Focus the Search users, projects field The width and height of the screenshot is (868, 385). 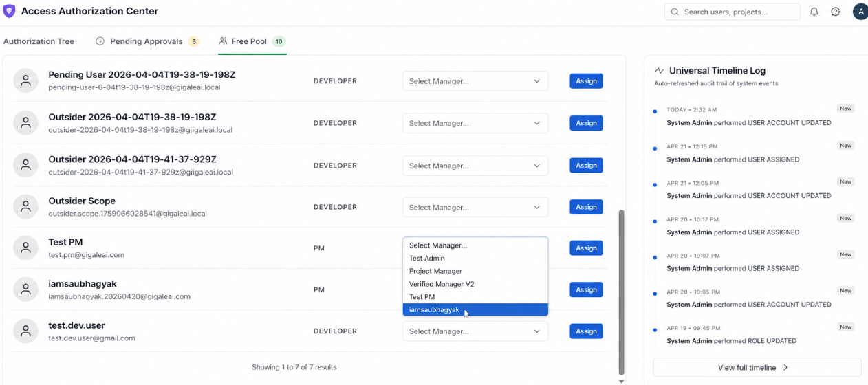point(732,12)
